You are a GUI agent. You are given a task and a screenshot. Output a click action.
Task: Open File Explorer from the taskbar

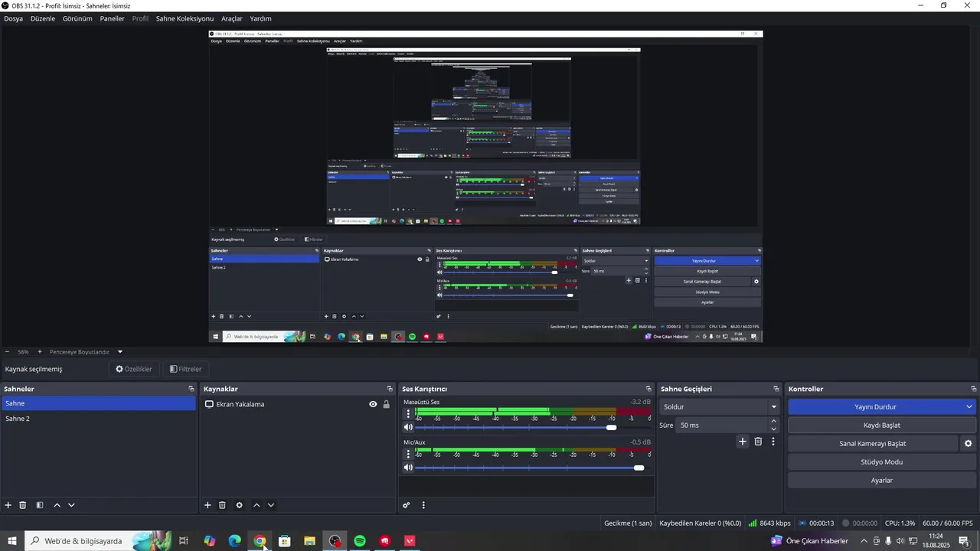pos(309,541)
